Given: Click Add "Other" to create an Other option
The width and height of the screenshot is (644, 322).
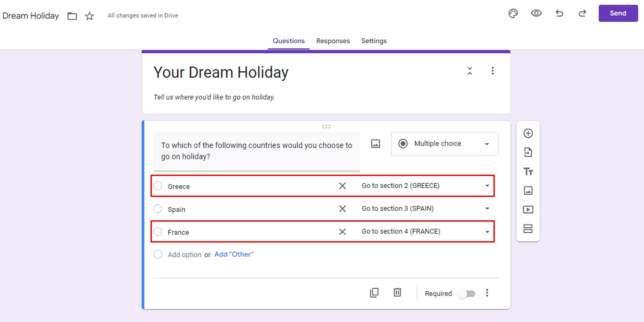Looking at the screenshot, I should (234, 254).
